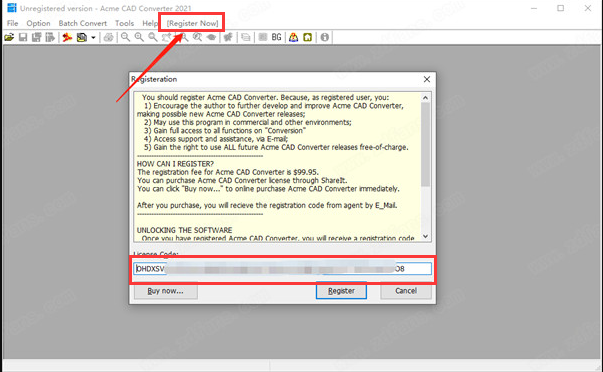The image size is (603, 372).
Task: Click the print icon in the toolbar
Action: pyautogui.click(x=108, y=37)
